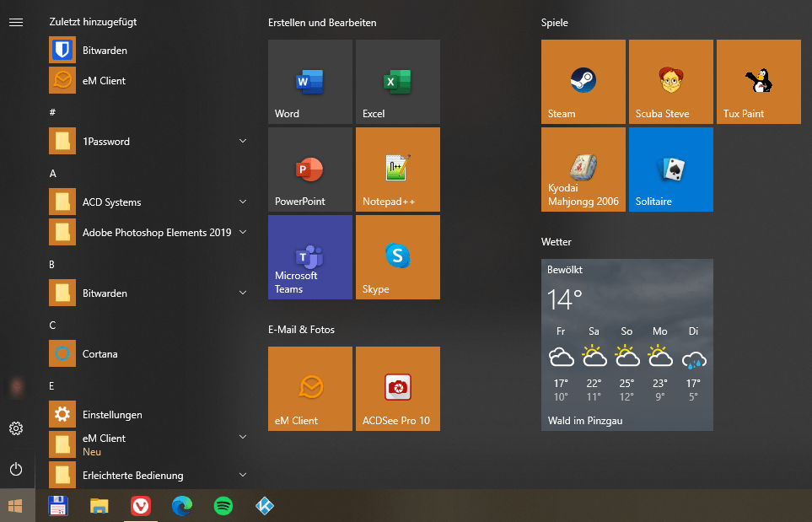Play Solitaire from its blue tile
Screen dimensions: 812x522
[671, 170]
